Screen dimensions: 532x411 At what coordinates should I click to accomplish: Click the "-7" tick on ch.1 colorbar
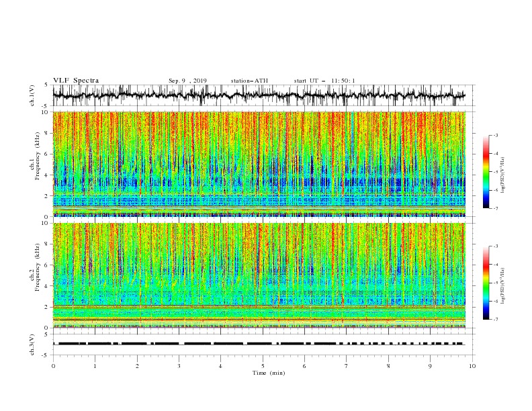point(495,208)
